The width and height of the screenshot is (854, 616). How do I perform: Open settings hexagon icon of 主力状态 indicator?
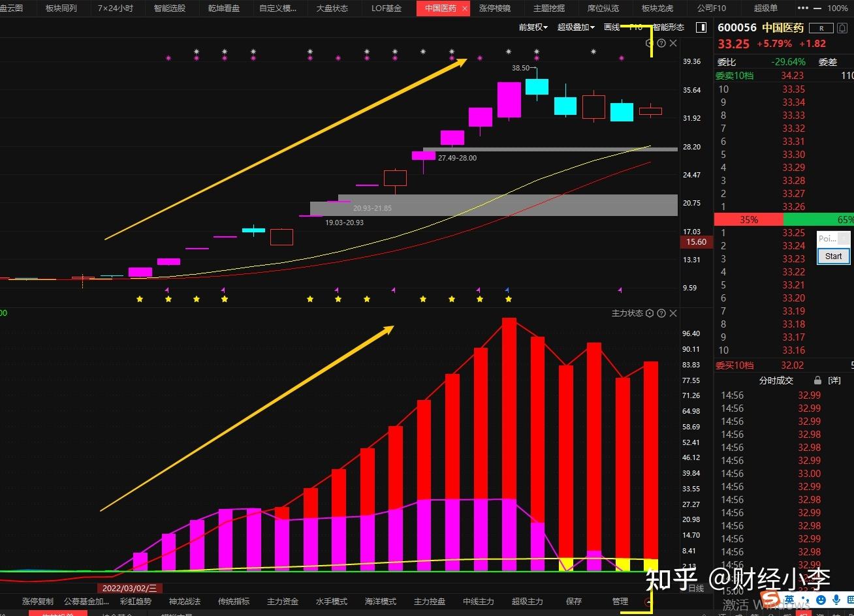[649, 313]
